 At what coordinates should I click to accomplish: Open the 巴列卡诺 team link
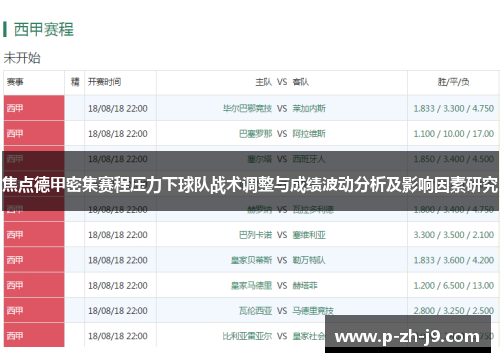point(256,235)
